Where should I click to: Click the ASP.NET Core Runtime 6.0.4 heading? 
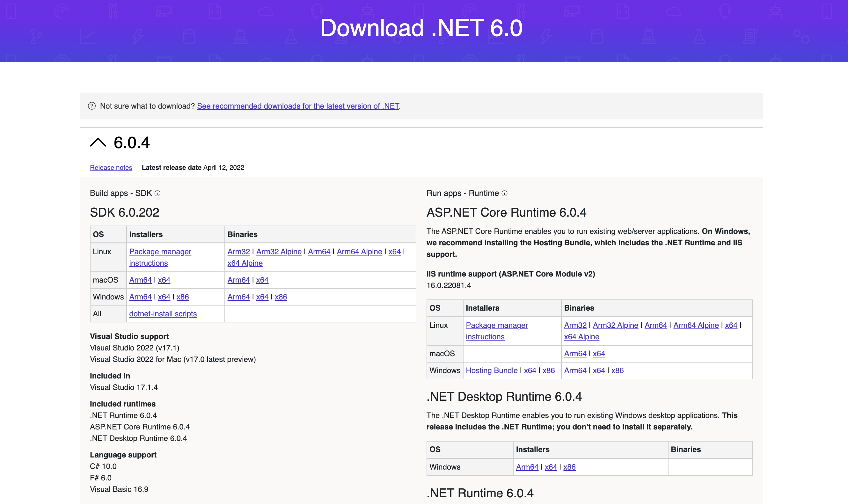click(506, 212)
